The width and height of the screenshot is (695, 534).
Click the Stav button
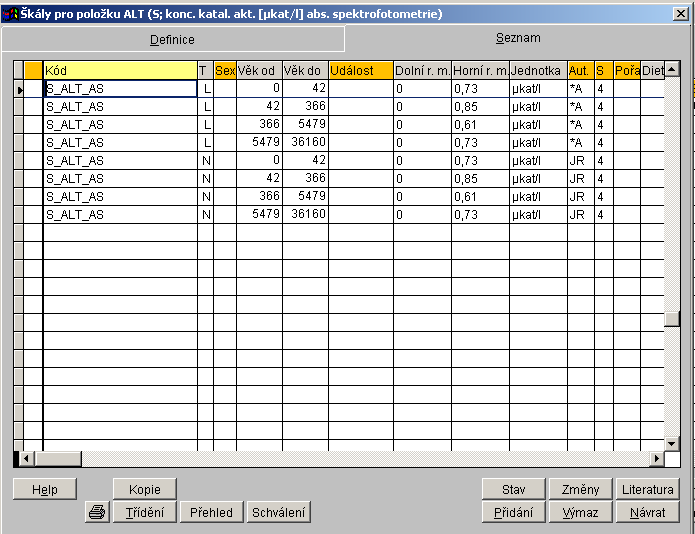click(513, 489)
